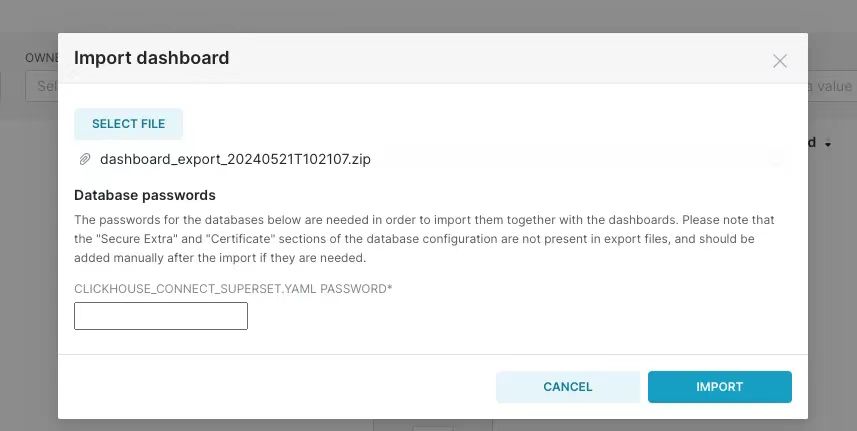Click the faint remove-file icon beside filename
The width and height of the screenshot is (857, 431).
click(x=776, y=160)
